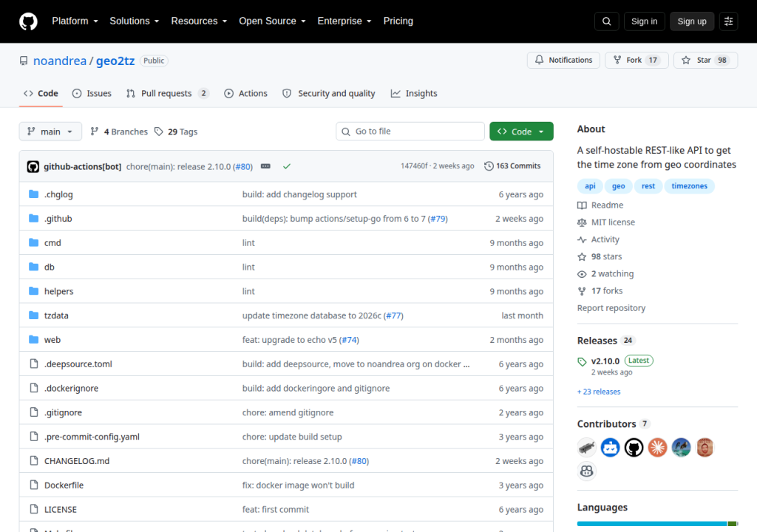Open the Activity pulse link
757x532 pixels.
(599, 239)
